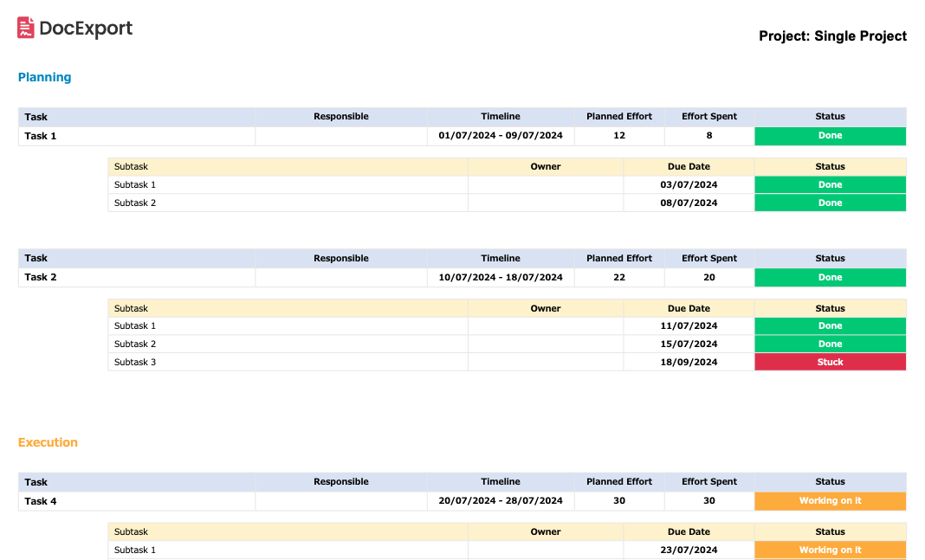Click Task 4 planned effort value 30
Screen dimensions: 925x560
618,501
